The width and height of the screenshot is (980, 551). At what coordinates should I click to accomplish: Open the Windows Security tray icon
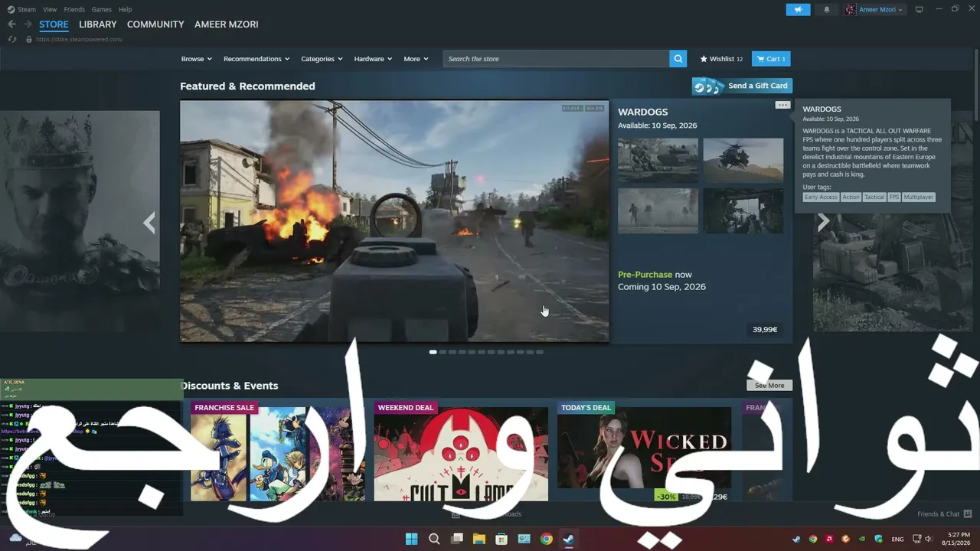click(879, 539)
